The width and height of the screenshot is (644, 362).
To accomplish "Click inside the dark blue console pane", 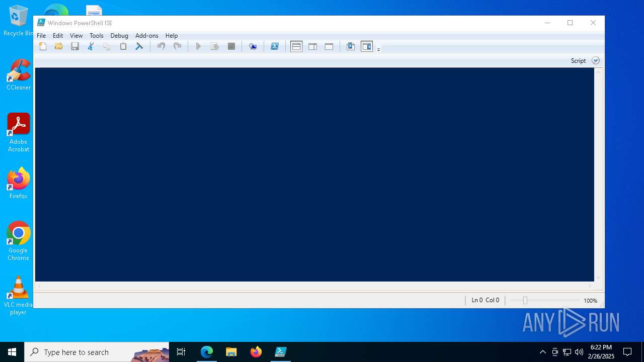I will 314,174.
